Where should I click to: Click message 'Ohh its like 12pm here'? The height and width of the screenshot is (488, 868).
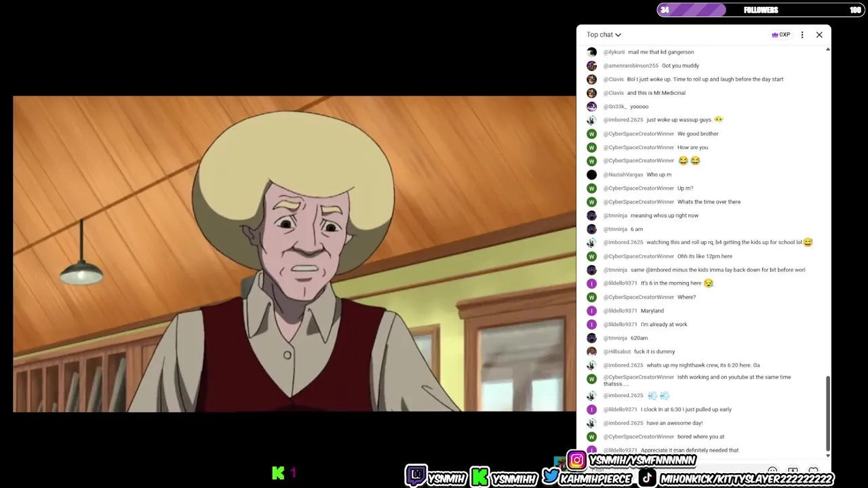click(705, 256)
